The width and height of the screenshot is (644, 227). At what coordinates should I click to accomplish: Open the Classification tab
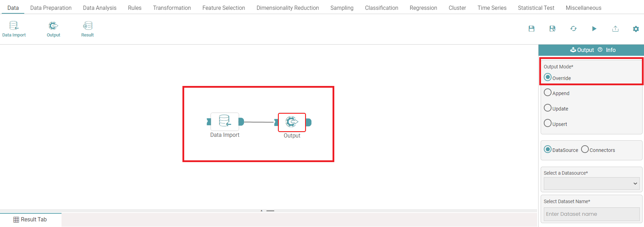(x=381, y=8)
